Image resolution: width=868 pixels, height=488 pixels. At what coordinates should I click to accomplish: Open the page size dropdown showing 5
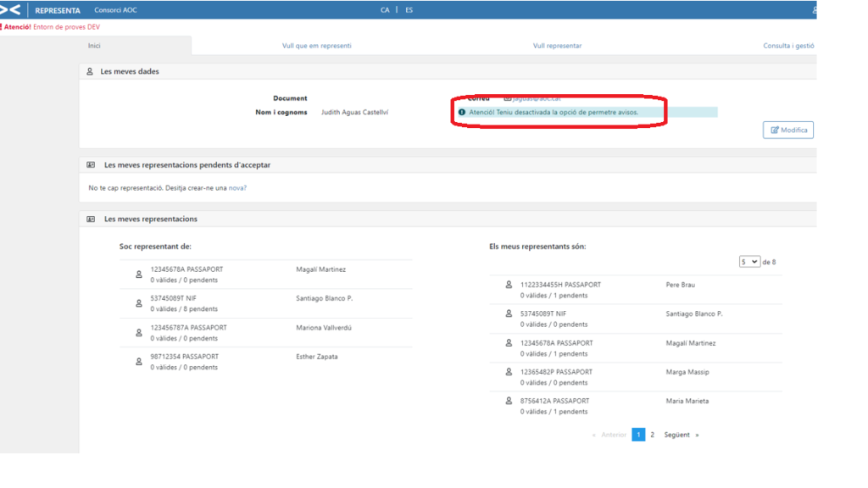pyautogui.click(x=749, y=262)
